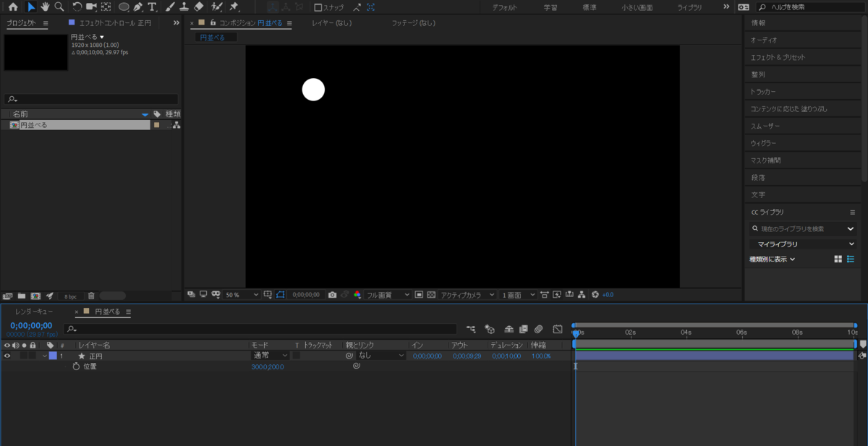The height and width of the screenshot is (446, 868).
Task: Toggle the shy layers switch in timeline
Action: tap(509, 329)
